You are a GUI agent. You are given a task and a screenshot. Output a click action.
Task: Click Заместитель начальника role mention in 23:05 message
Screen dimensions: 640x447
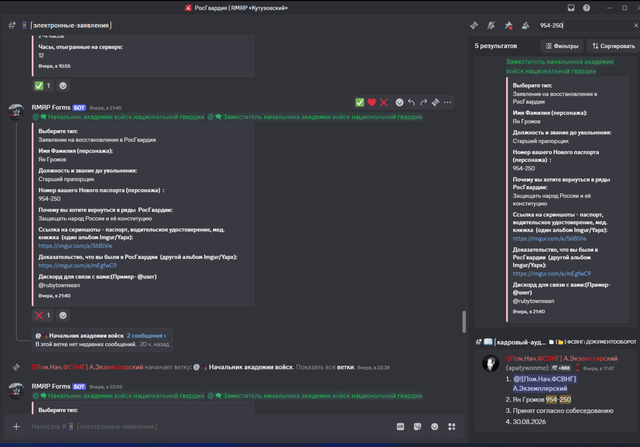pos(315,396)
